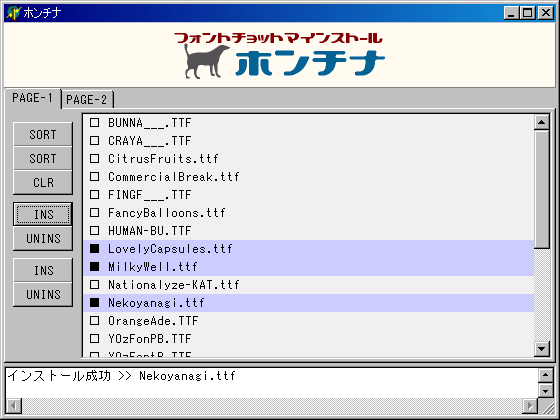Image resolution: width=560 pixels, height=420 pixels.
Task: Click the CLR button
Action: click(x=43, y=182)
